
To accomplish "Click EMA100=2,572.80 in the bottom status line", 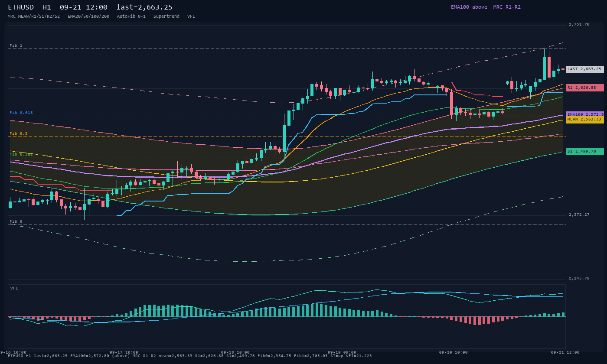I will click(90, 356).
